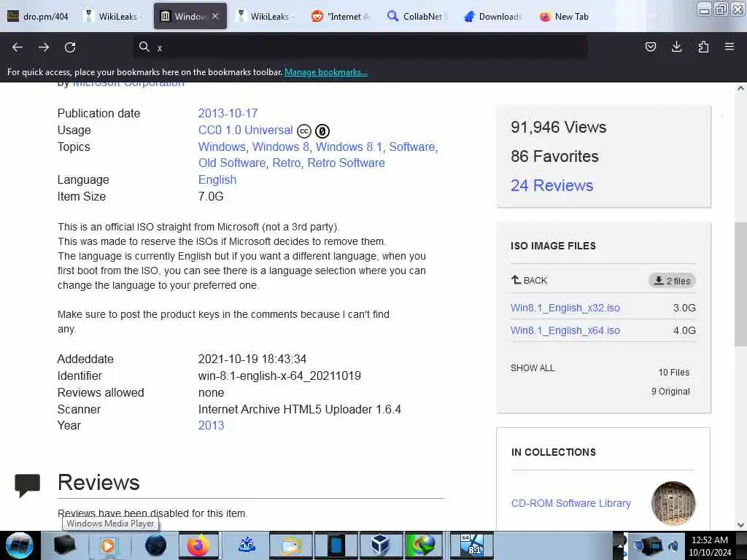Switch to the CollabNet tab

pyautogui.click(x=417, y=16)
